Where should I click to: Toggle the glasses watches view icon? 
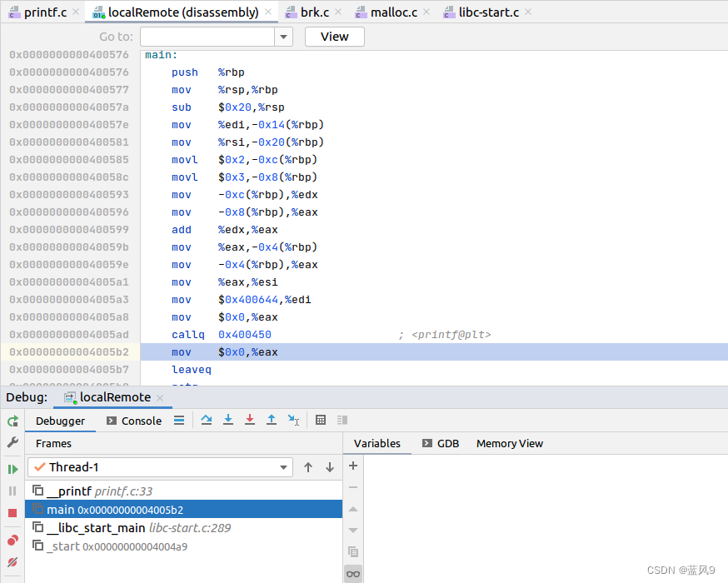tap(353, 574)
